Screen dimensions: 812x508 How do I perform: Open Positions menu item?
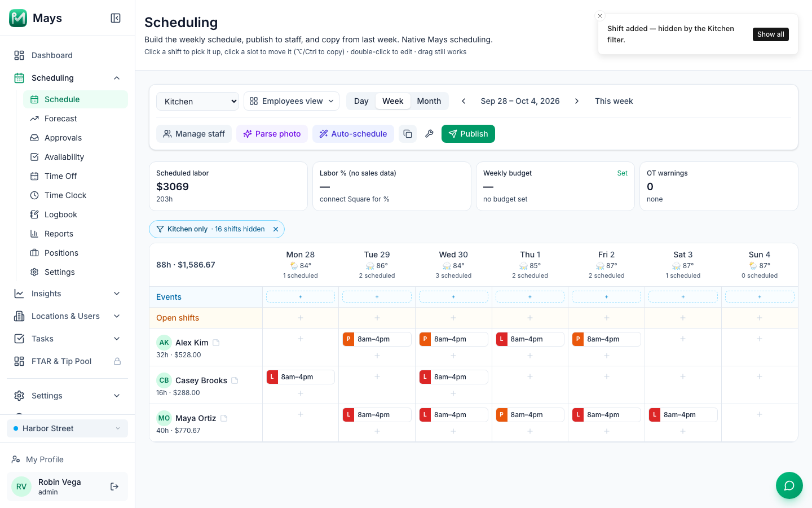click(76, 253)
